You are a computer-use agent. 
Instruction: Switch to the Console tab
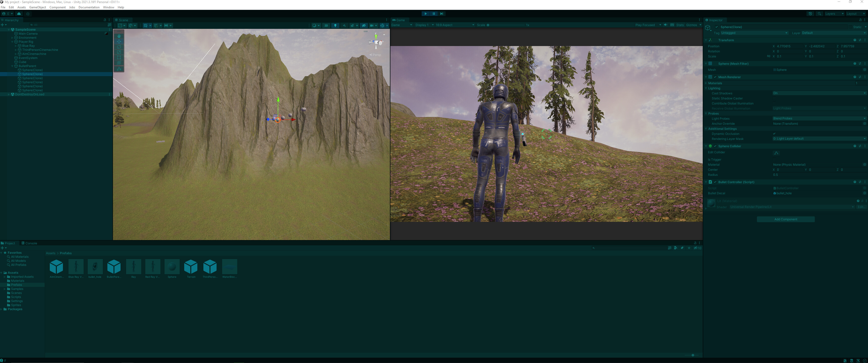(30, 243)
